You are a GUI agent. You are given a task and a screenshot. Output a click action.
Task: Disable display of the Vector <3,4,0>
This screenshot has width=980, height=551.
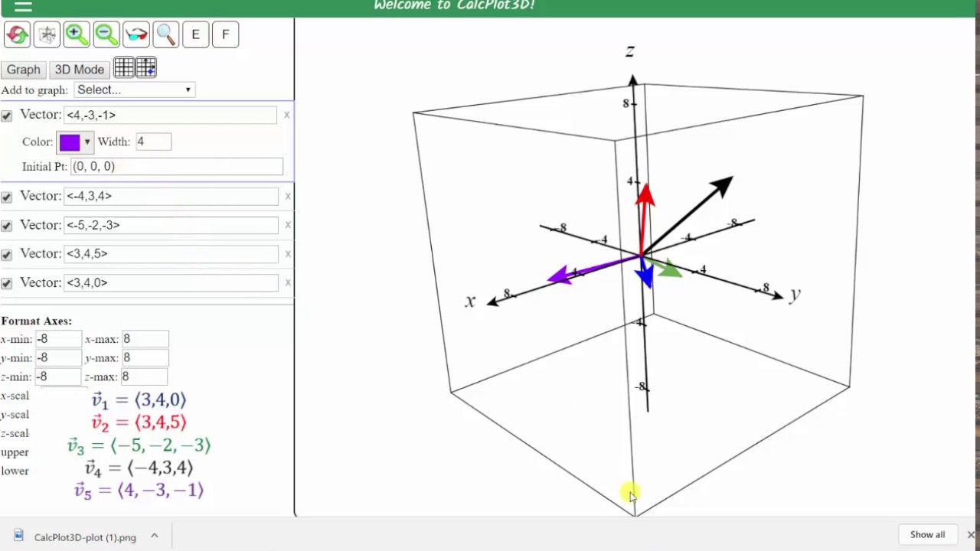6,282
